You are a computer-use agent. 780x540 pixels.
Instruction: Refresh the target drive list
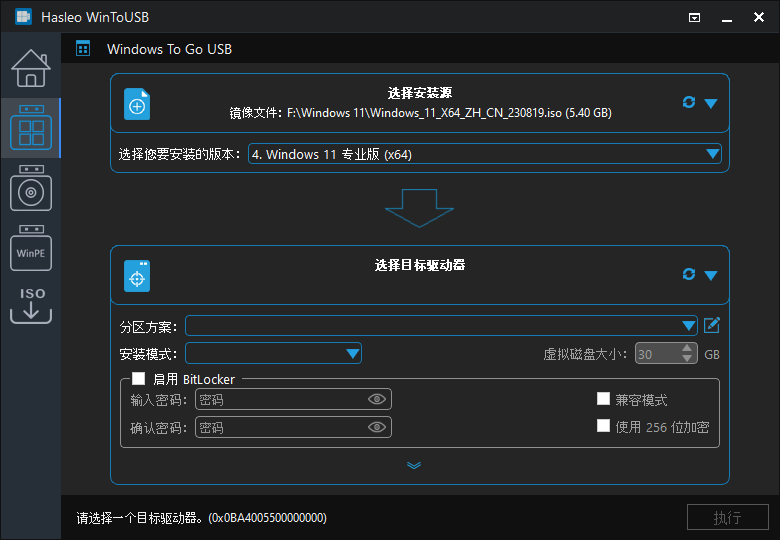tap(688, 274)
